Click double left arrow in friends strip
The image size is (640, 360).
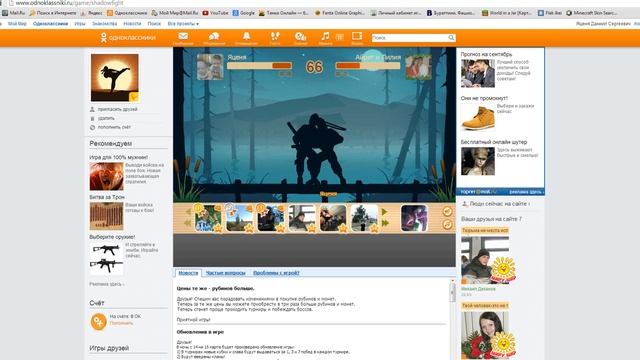coord(188,223)
